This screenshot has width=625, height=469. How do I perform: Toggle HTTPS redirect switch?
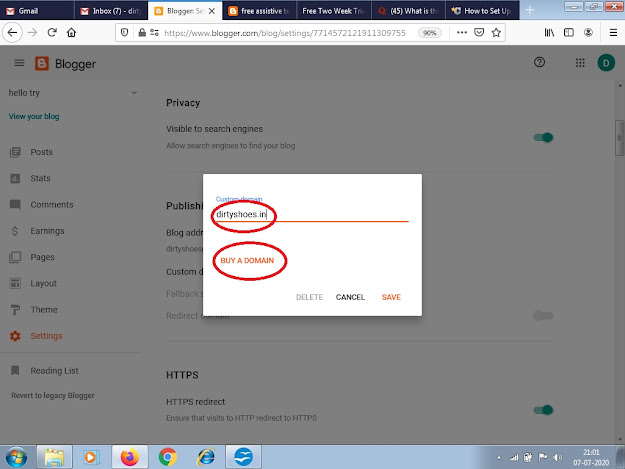(x=543, y=410)
